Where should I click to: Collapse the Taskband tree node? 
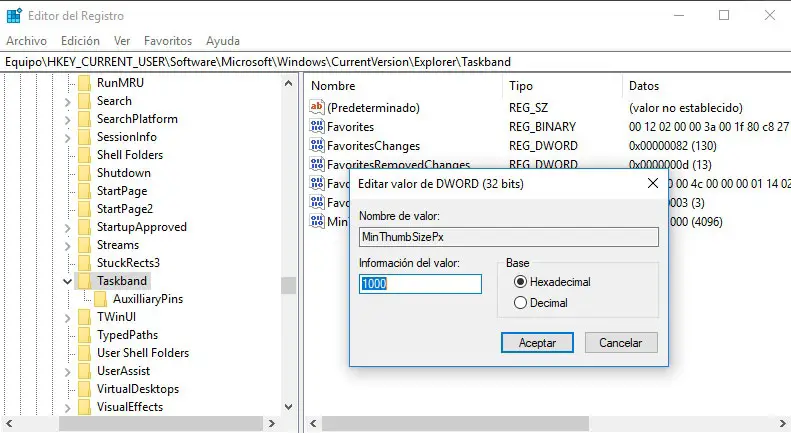[x=68, y=281]
